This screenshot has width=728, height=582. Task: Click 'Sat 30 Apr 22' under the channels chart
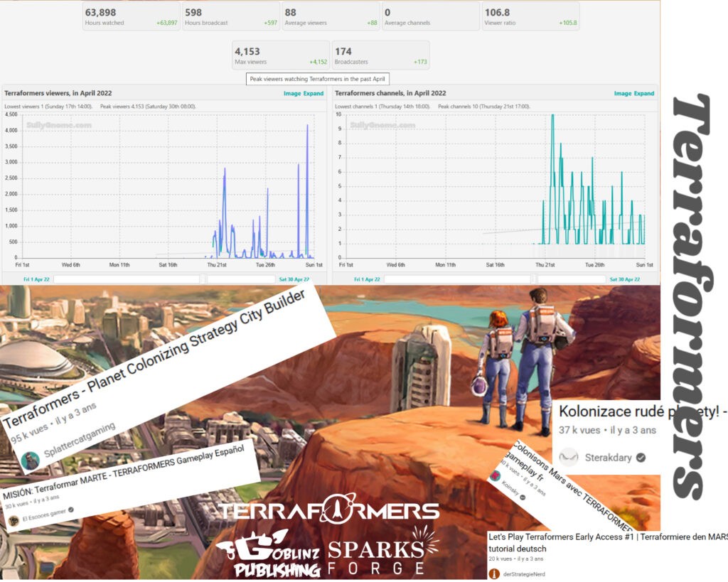624,279
